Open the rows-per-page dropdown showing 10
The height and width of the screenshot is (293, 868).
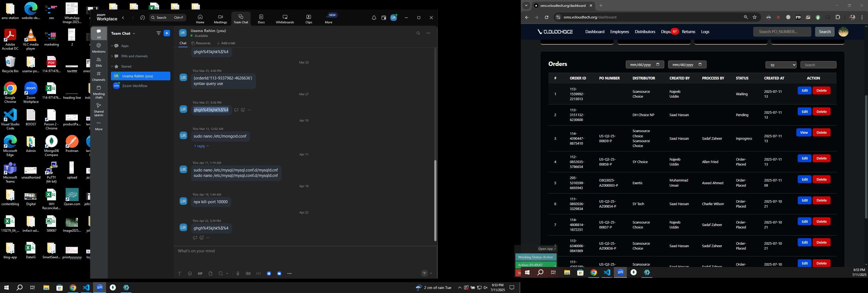[781, 65]
